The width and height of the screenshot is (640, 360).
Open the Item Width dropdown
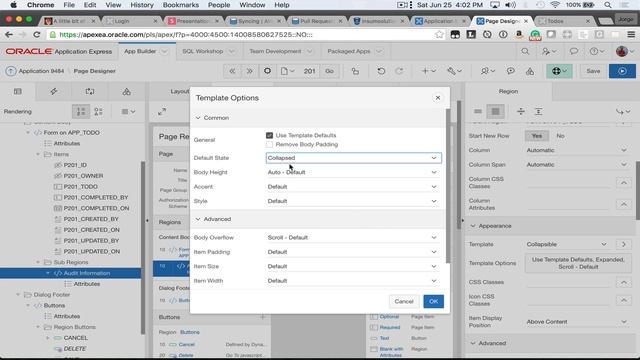(x=353, y=281)
